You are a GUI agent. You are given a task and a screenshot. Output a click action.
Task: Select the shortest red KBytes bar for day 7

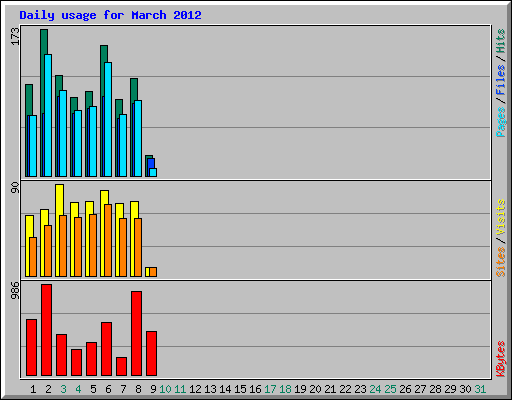tap(121, 366)
